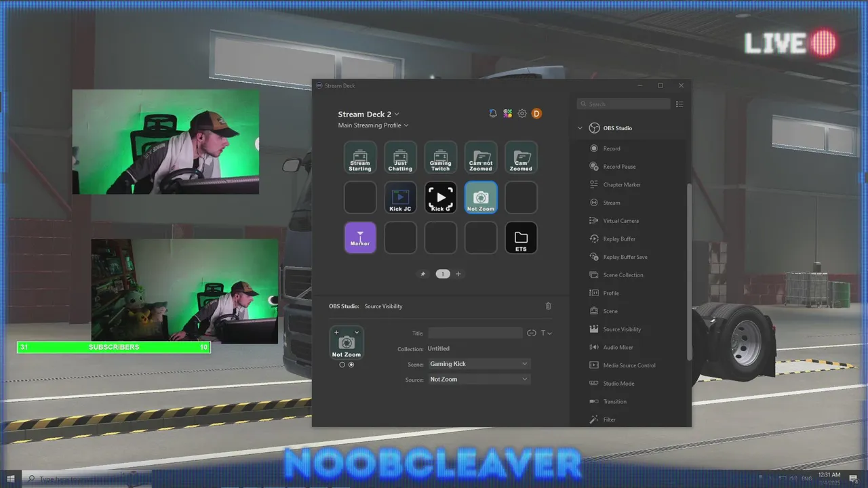Open the Windows Start button
Viewport: 868px width, 488px height.
(11, 479)
